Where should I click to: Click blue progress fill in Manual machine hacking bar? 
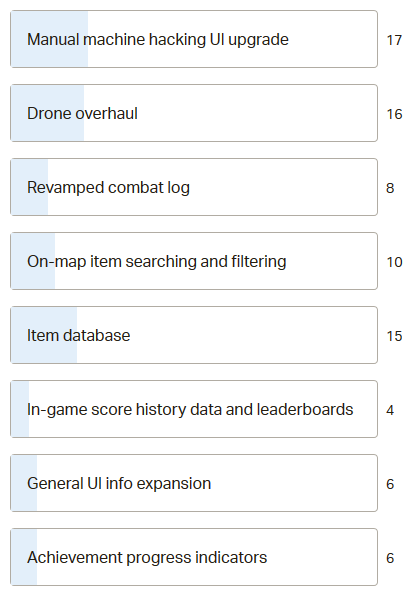49,39
